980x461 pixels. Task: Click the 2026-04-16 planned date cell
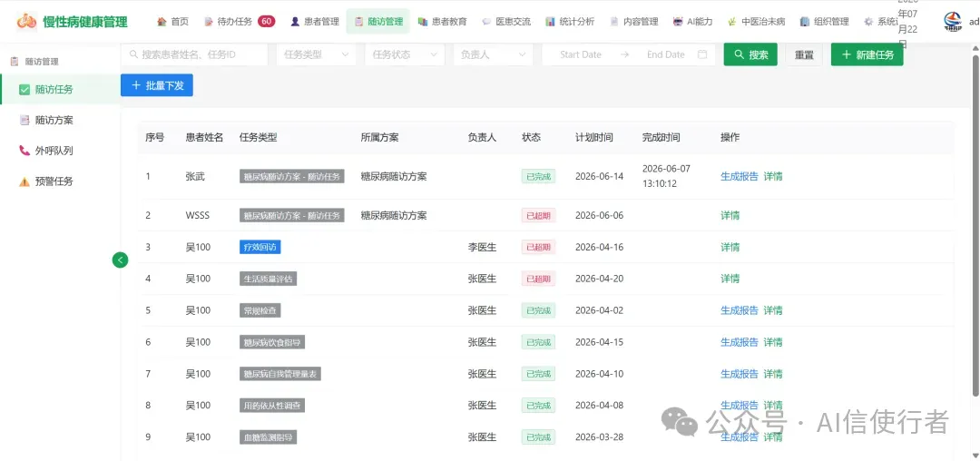(x=600, y=247)
